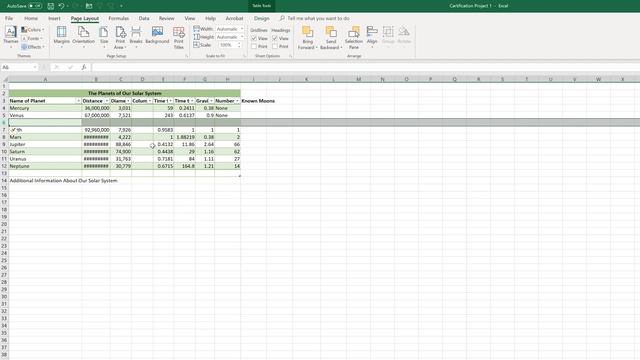
Task: Click the Tell me what you want field
Action: pyautogui.click(x=318, y=18)
